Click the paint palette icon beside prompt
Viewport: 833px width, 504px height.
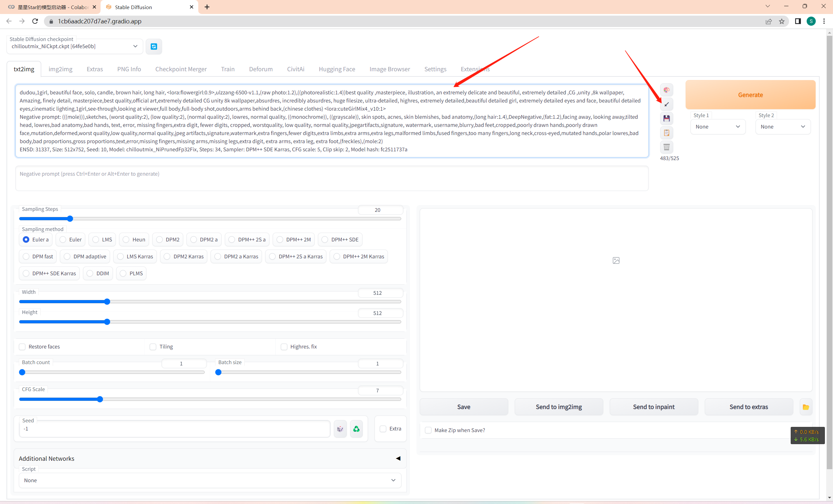(666, 90)
